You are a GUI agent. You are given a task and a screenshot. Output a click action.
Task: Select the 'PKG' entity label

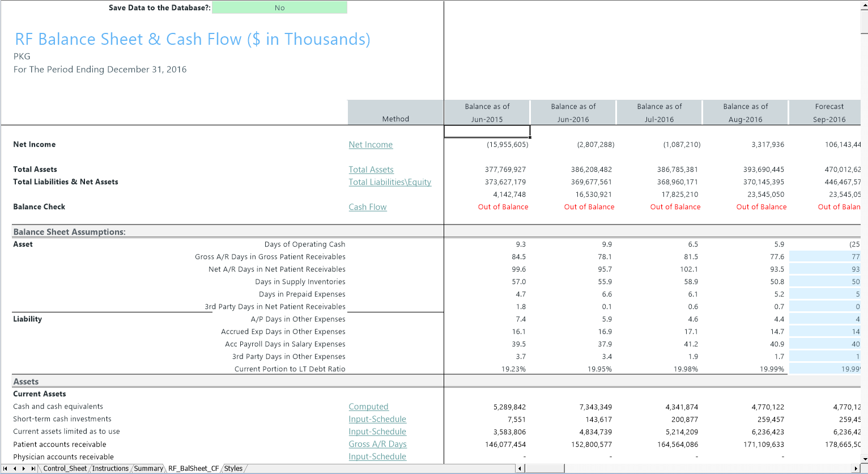point(22,56)
